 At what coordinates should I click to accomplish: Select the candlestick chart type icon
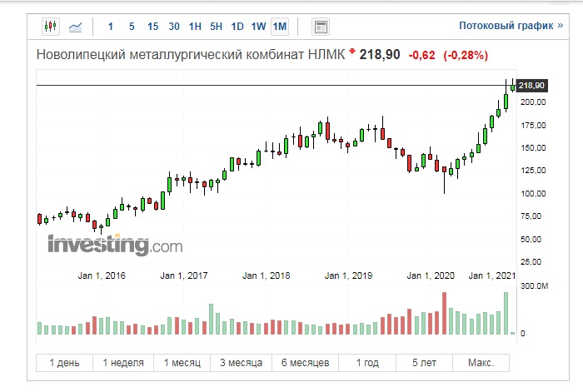tap(51, 27)
